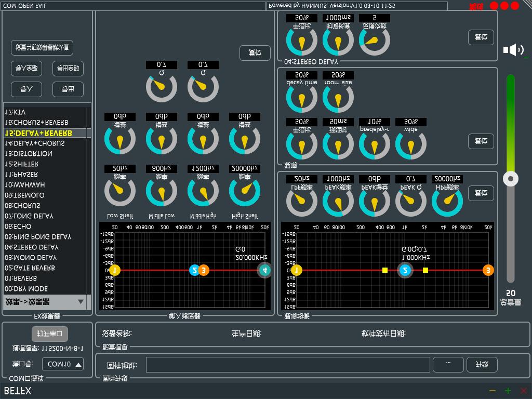Image resolution: width=532 pixels, height=399 pixels.
Task: Click the master volume slider handle
Action: point(511,179)
